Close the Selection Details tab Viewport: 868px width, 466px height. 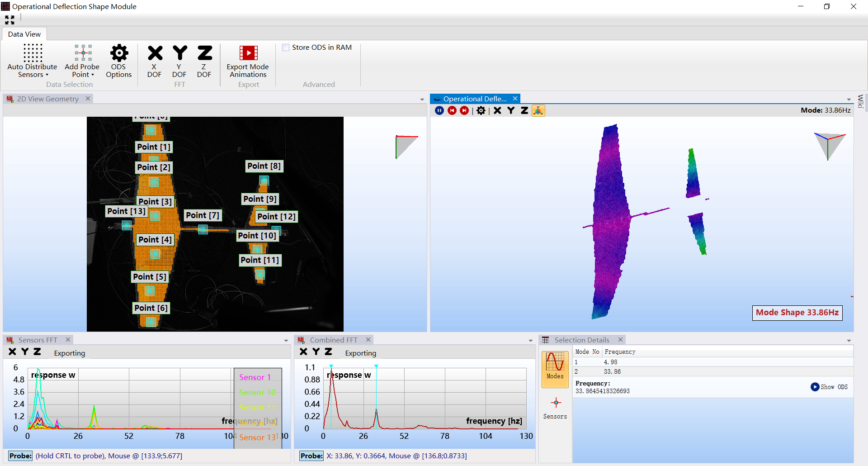(x=621, y=340)
